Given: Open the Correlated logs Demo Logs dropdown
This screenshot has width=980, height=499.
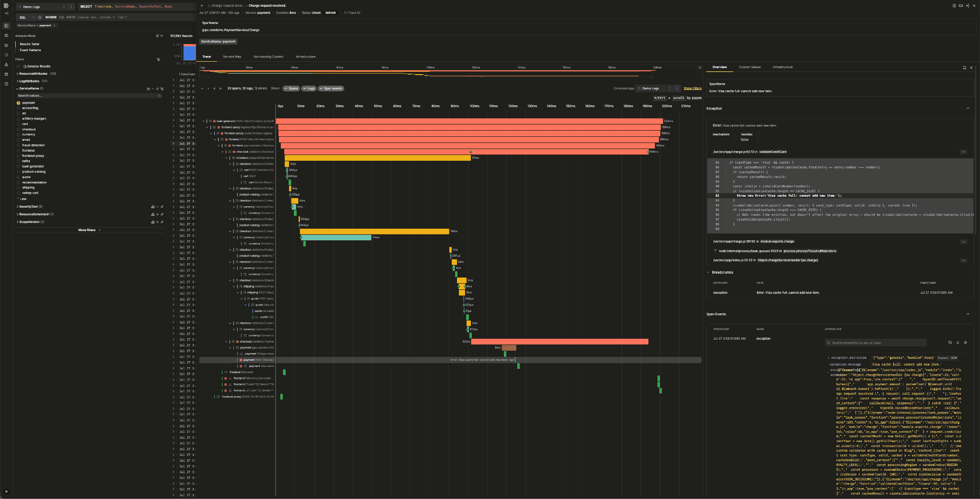Looking at the screenshot, I should click(x=655, y=89).
